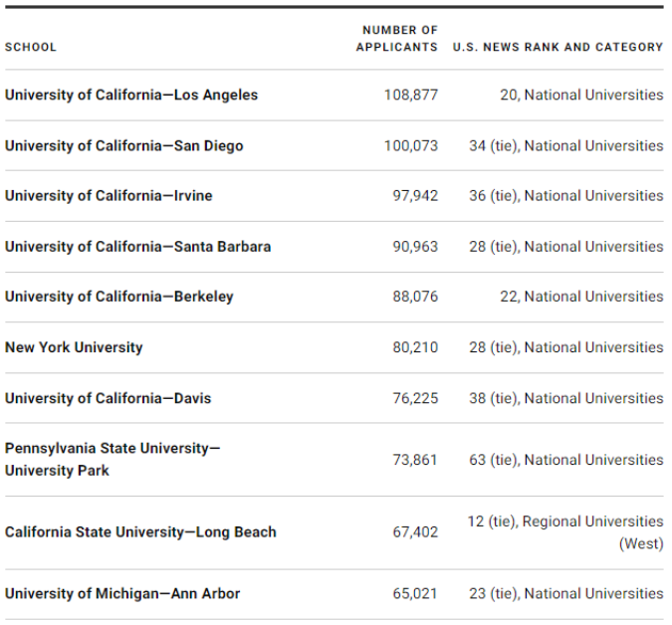This screenshot has width=672, height=625.
Task: Open Pennsylvania State University—University Park link
Action: click(x=112, y=459)
